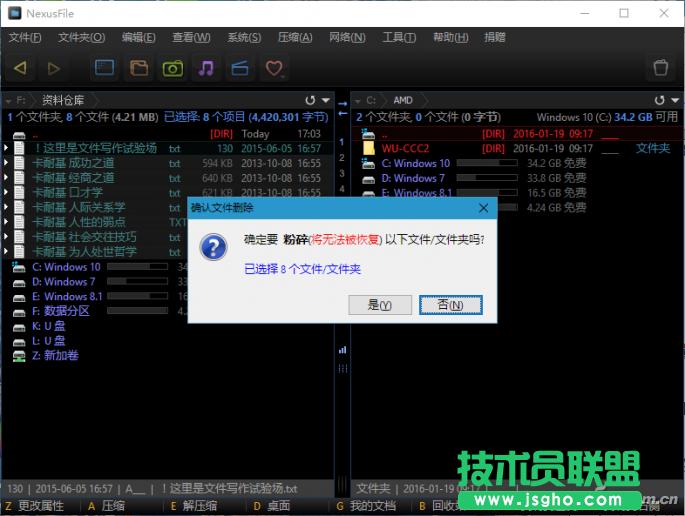Click the back navigation arrow icon
The image size is (685, 516).
pyautogui.click(x=20, y=68)
